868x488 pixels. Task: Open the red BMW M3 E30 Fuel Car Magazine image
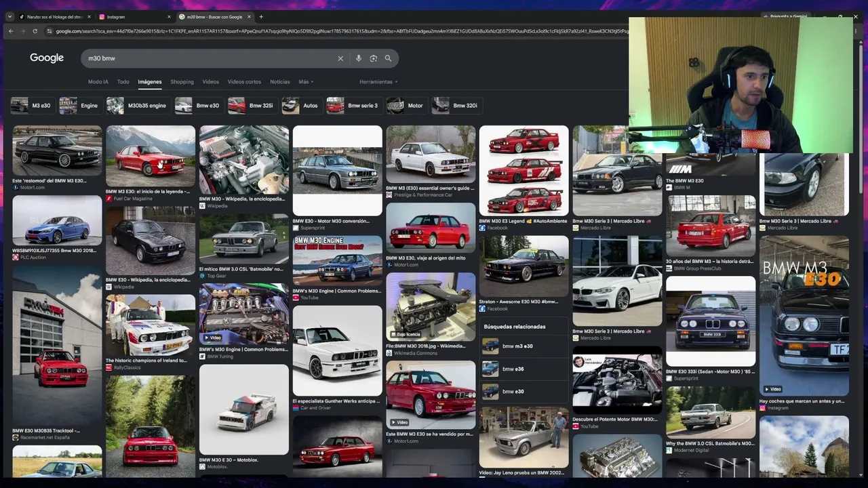(x=151, y=156)
